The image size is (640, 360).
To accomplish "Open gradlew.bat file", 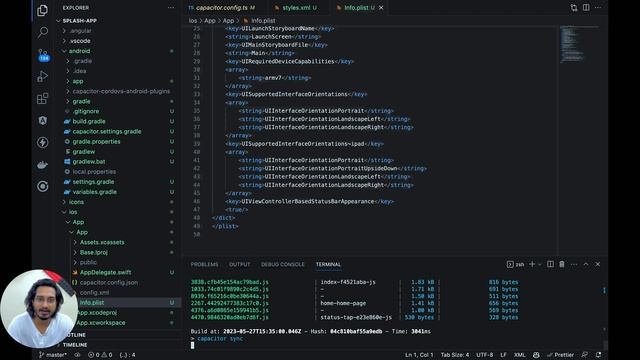I will [89, 162].
